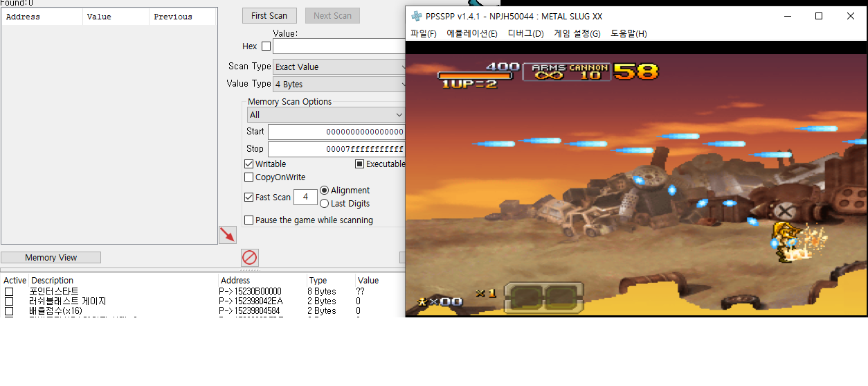Close the PPSSPP window
Viewport: 868px width, 386px height.
[x=851, y=16]
